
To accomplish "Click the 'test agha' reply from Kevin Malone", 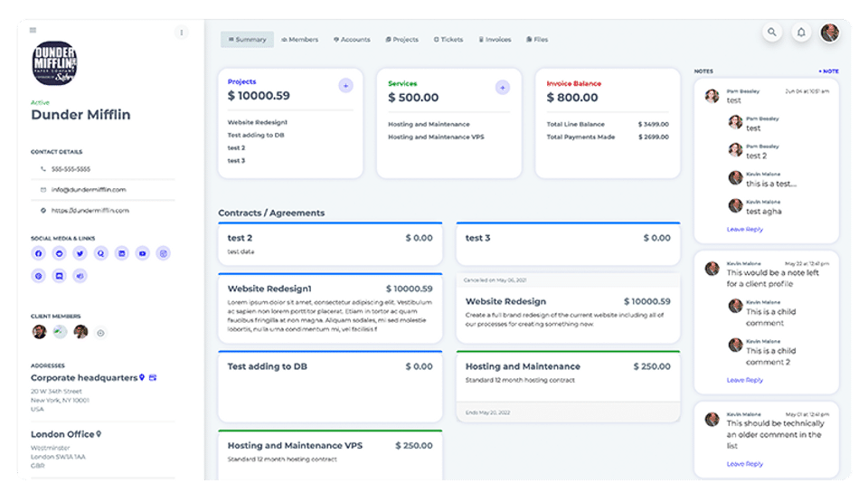I will (x=763, y=212).
